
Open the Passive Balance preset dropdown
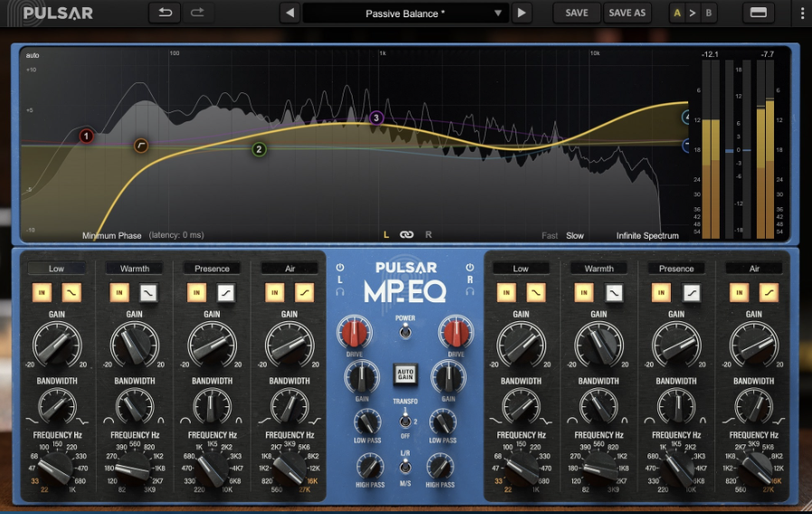point(405,14)
